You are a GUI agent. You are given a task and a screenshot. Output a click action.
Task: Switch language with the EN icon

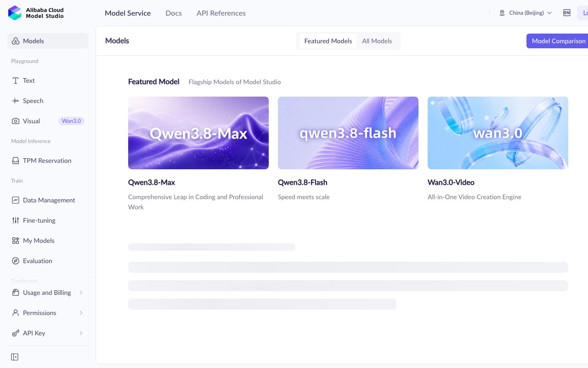pyautogui.click(x=567, y=13)
